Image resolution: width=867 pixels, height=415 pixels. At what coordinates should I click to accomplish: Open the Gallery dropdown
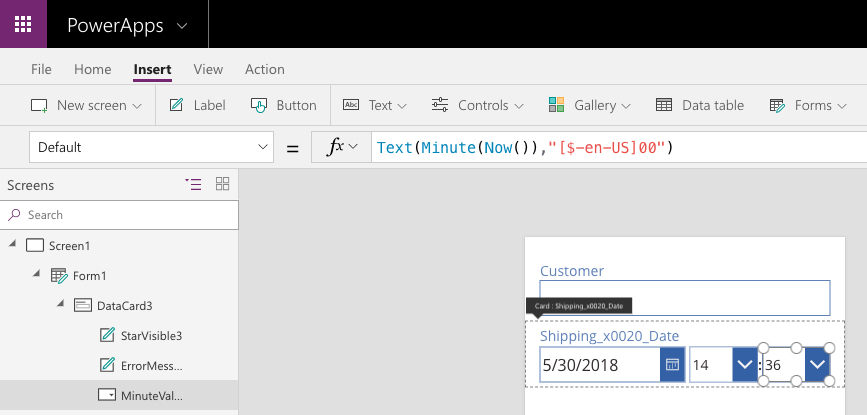click(x=589, y=105)
